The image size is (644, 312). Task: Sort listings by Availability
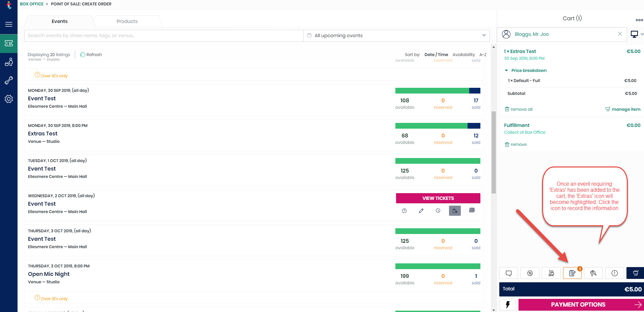click(x=464, y=55)
